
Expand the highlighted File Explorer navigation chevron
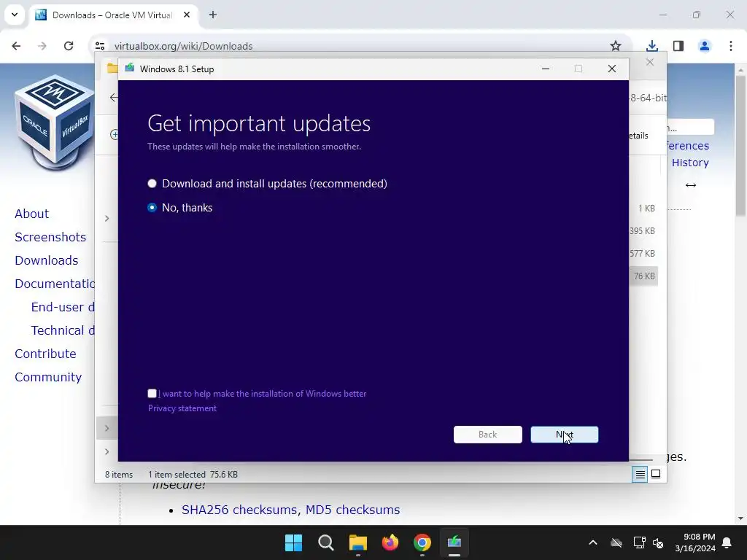point(107,428)
